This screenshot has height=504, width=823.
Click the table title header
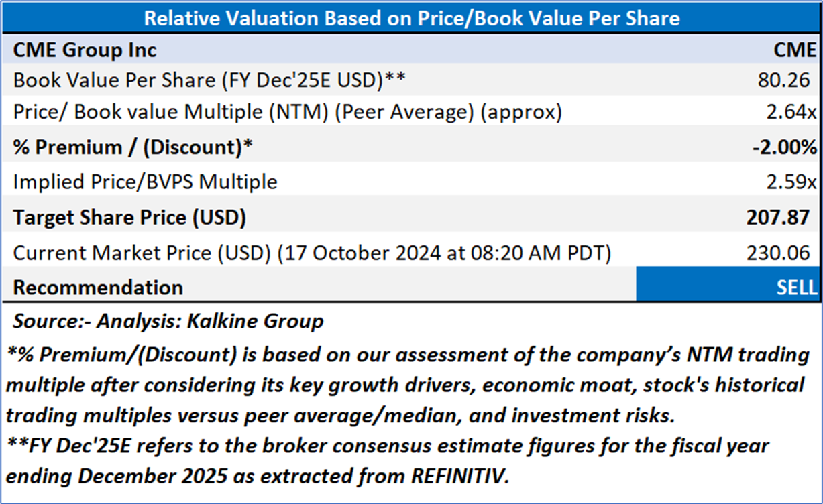pos(411,17)
